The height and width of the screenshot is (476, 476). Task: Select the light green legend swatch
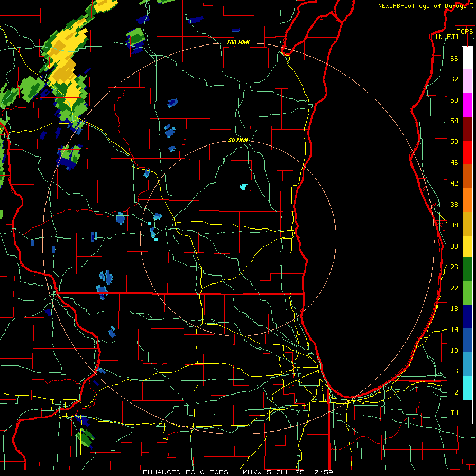[467, 293]
